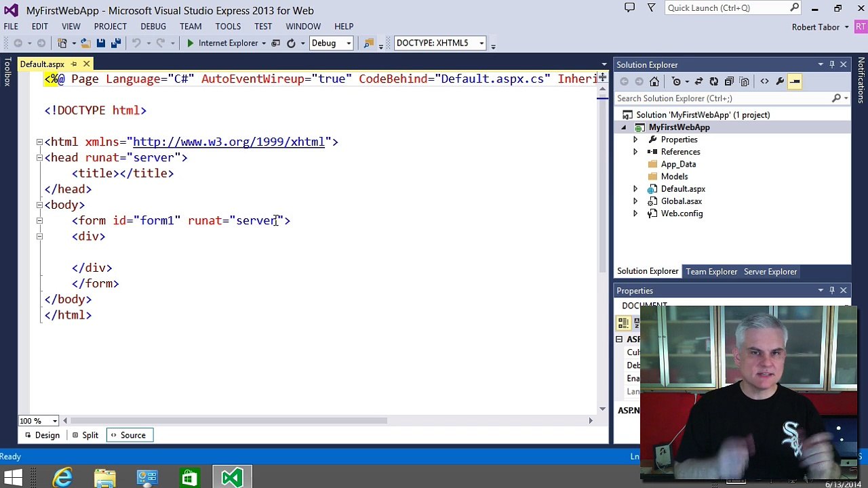
Task: Click Pending Changes Filter clock icon
Action: coord(676,81)
